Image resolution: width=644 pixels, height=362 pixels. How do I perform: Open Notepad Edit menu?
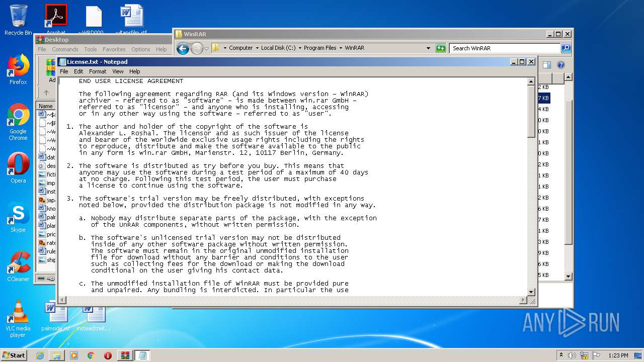coord(78,71)
